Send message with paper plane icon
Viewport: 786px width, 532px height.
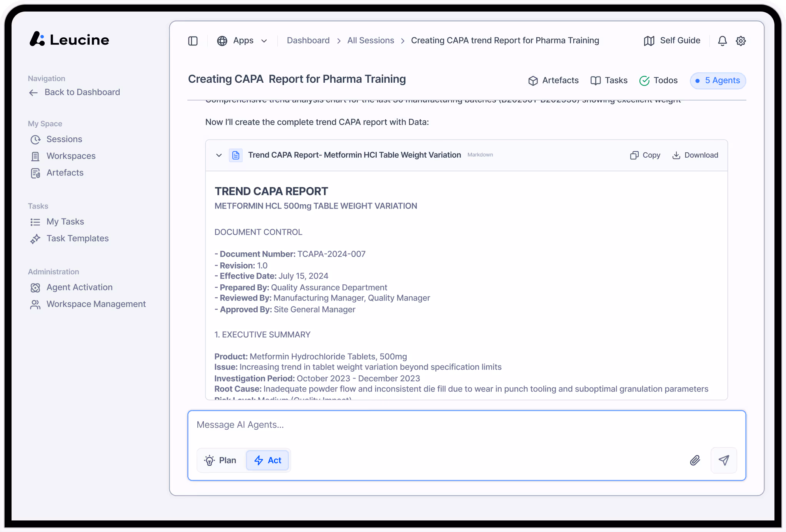[724, 460]
